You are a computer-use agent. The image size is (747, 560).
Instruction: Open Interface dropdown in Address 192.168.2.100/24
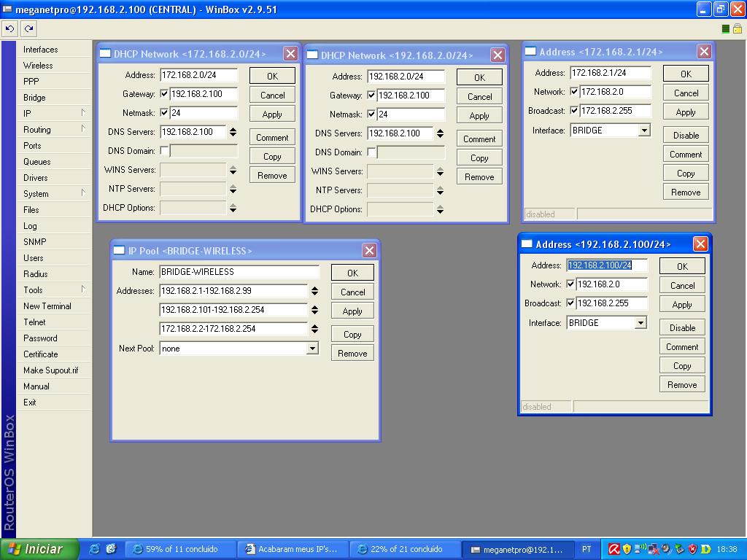click(640, 323)
